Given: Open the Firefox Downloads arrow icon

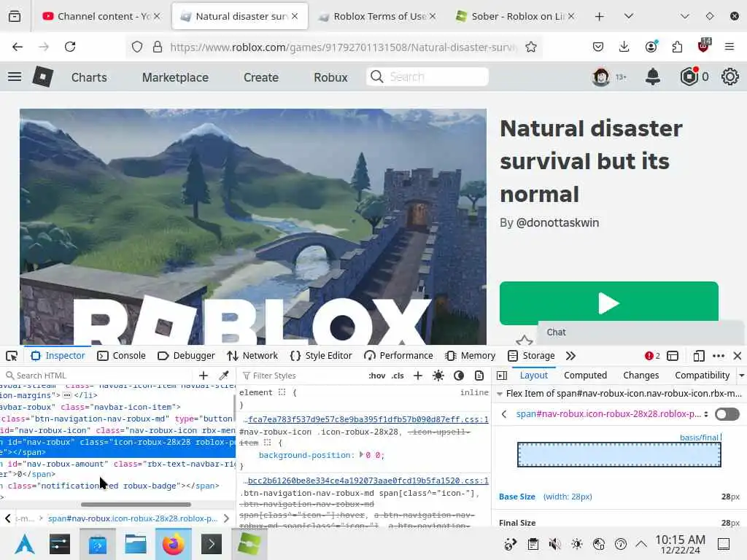Looking at the screenshot, I should [624, 47].
